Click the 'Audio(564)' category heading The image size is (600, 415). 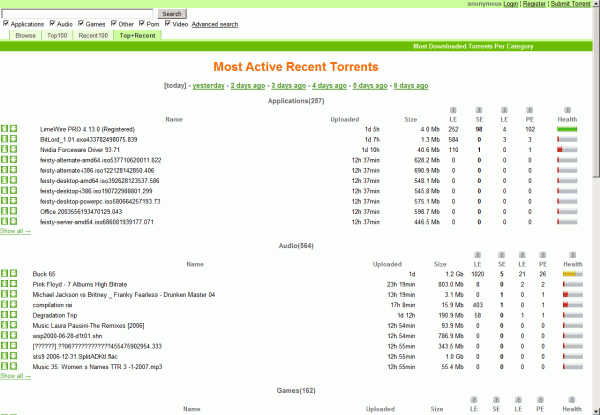(296, 246)
